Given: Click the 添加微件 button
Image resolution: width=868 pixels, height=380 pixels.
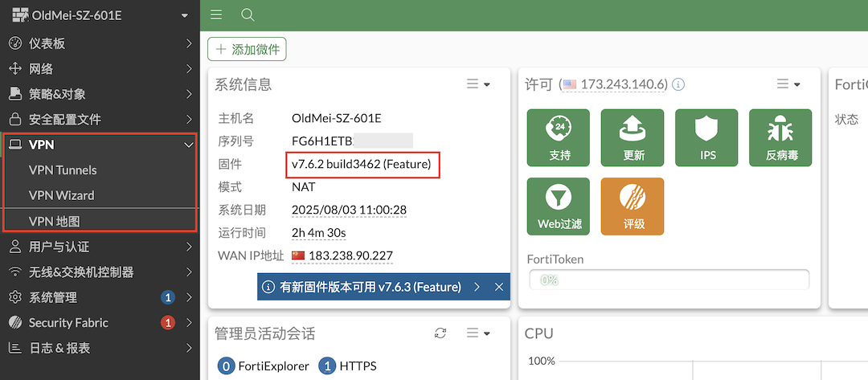Looking at the screenshot, I should pyautogui.click(x=247, y=49).
